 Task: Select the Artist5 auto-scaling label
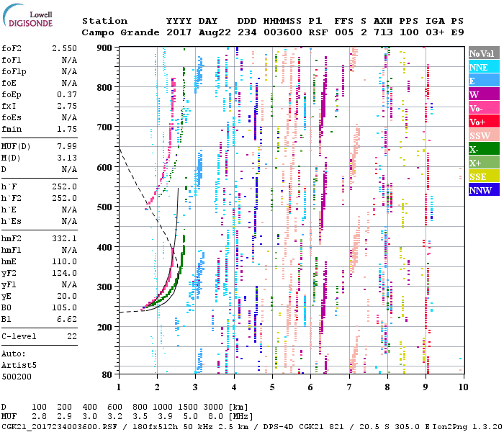[19, 365]
